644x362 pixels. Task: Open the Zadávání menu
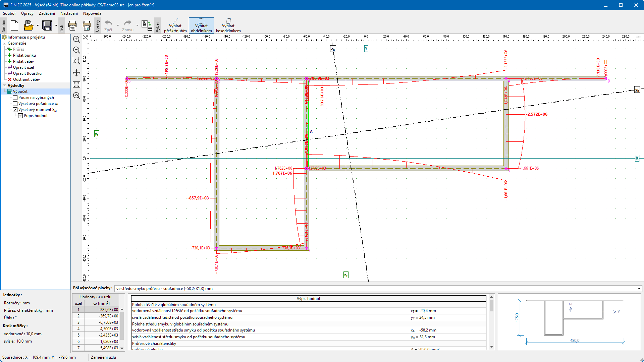pos(47,13)
